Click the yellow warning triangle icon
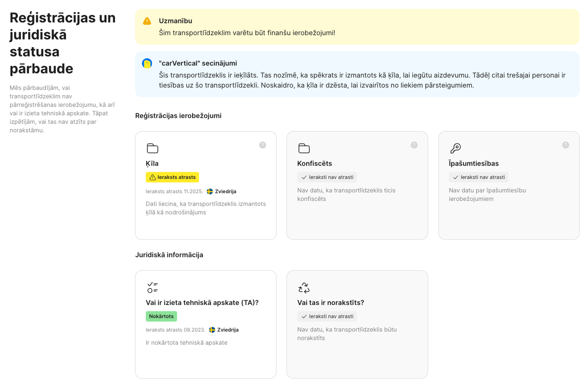The height and width of the screenshot is (387, 588). pos(147,21)
